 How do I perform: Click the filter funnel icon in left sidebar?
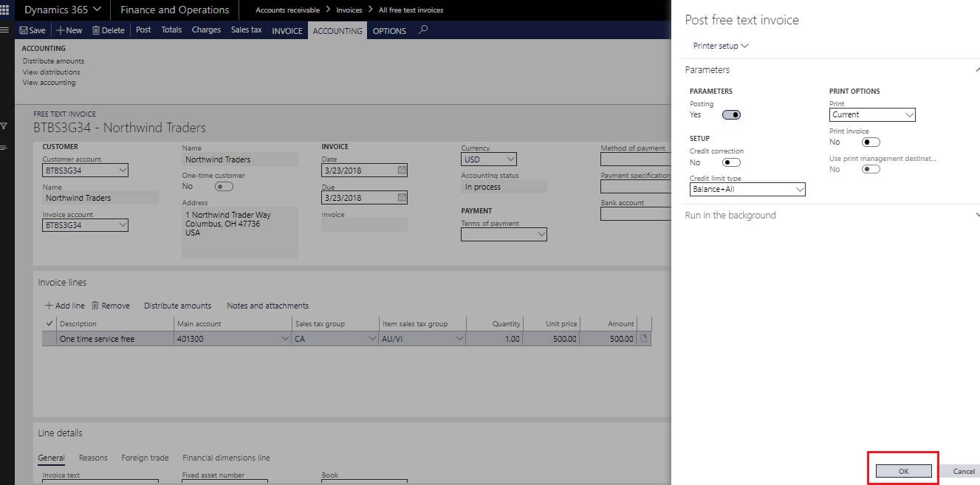click(4, 126)
